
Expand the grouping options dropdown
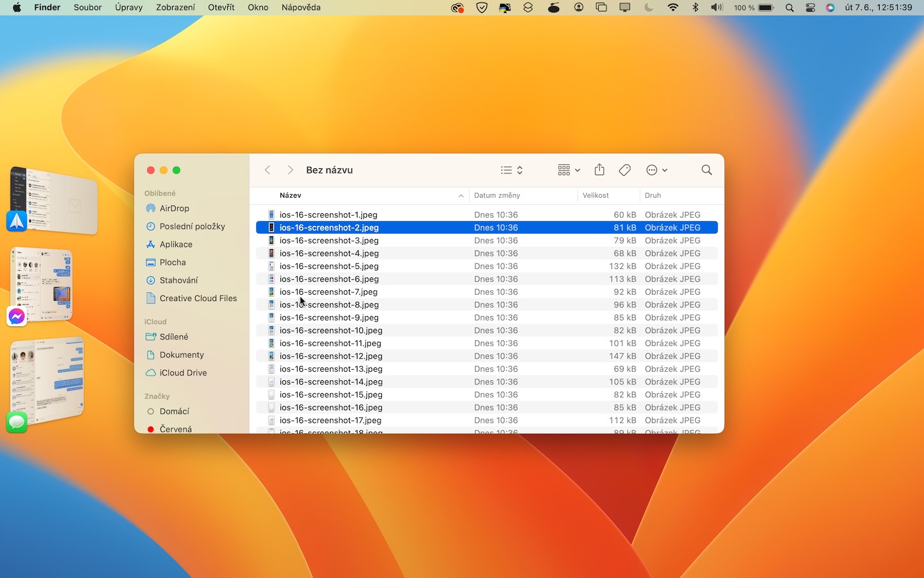[x=569, y=170]
